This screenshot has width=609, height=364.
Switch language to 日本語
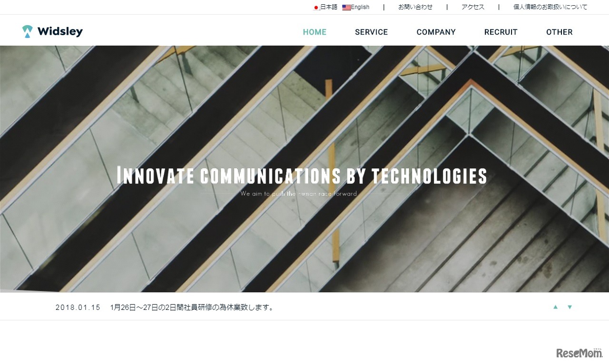(x=328, y=7)
